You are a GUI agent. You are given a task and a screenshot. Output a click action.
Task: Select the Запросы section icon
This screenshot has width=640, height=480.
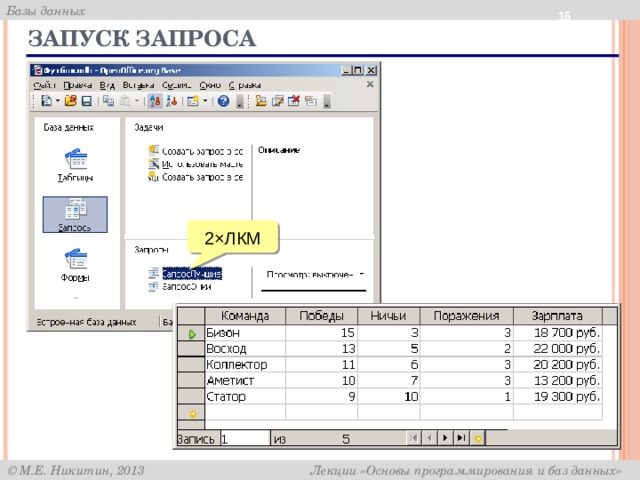coord(75,215)
